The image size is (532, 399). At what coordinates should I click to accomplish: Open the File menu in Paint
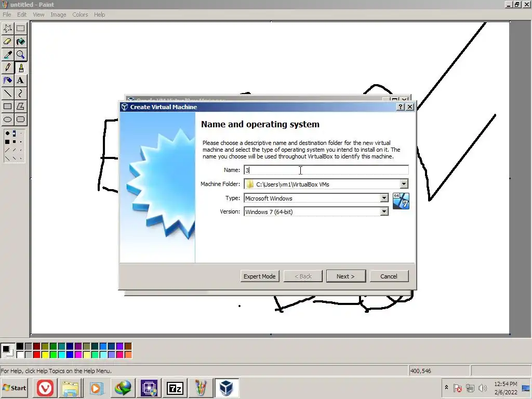[x=7, y=15]
